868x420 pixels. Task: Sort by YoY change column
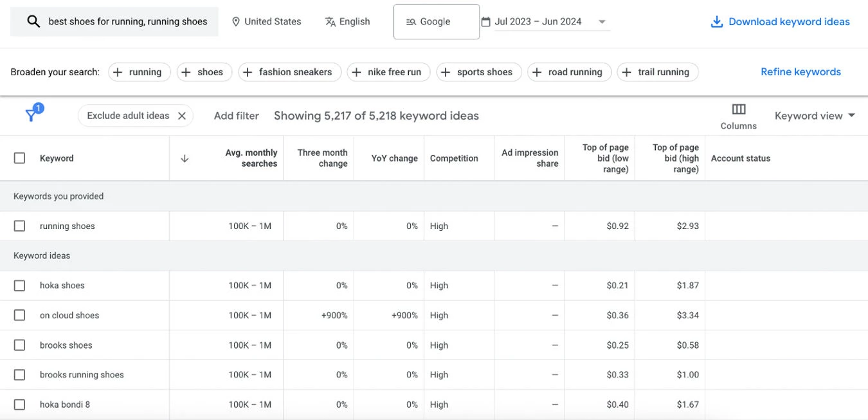pyautogui.click(x=394, y=158)
